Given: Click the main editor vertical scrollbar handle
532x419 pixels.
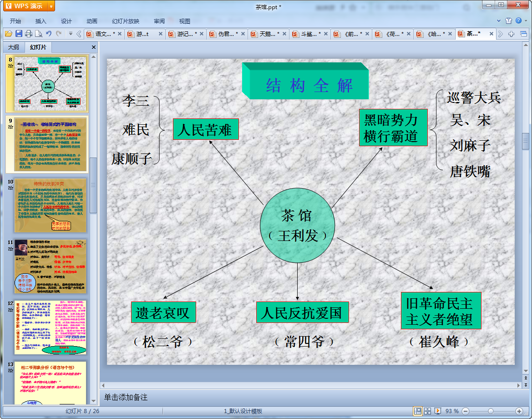Looking at the screenshot, I should (526, 141).
